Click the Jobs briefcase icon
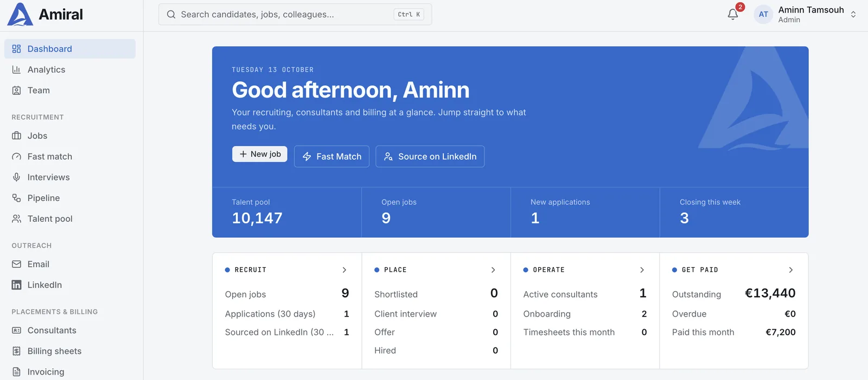The width and height of the screenshot is (868, 380). click(17, 136)
